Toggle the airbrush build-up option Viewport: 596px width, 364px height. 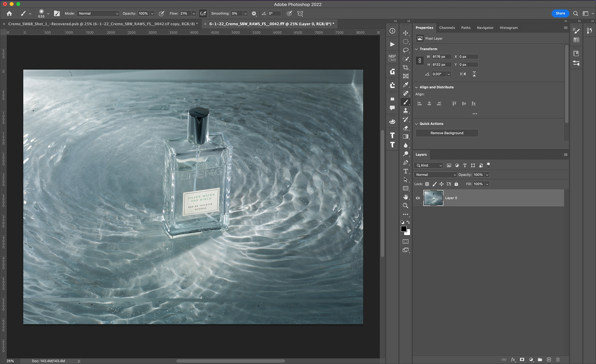tap(203, 14)
